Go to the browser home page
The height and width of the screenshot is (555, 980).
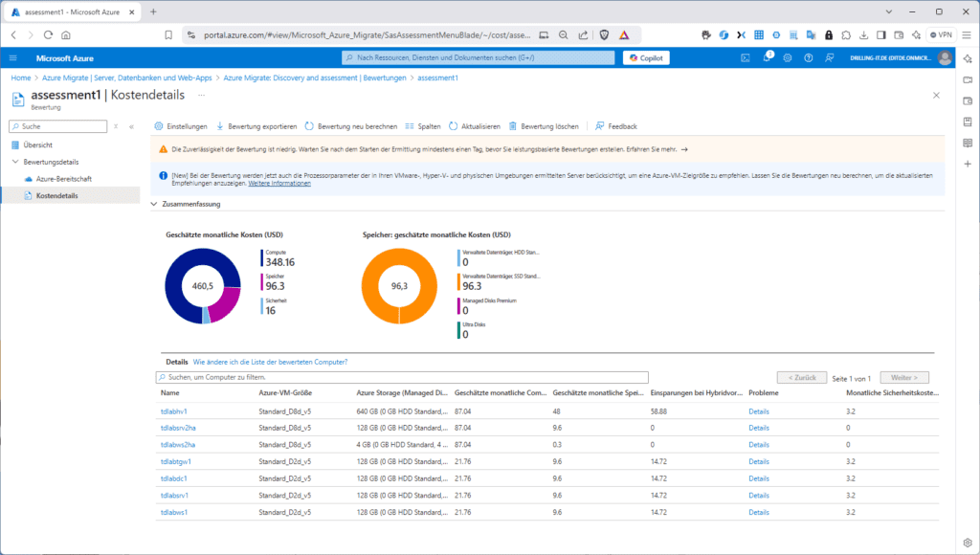click(66, 35)
